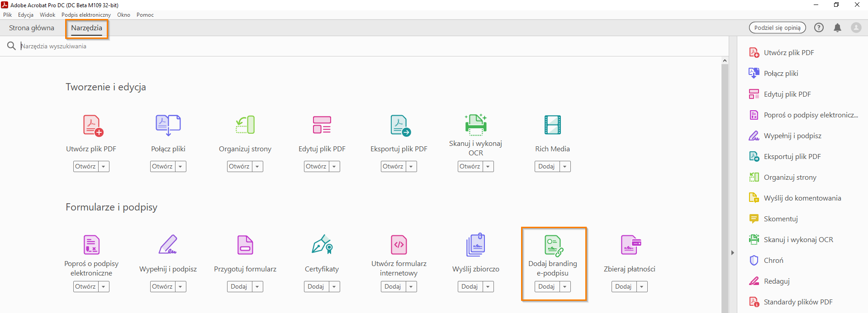Open the Certyfikaty fountain pen icon
Viewport: 868px width, 313px height.
[322, 244]
